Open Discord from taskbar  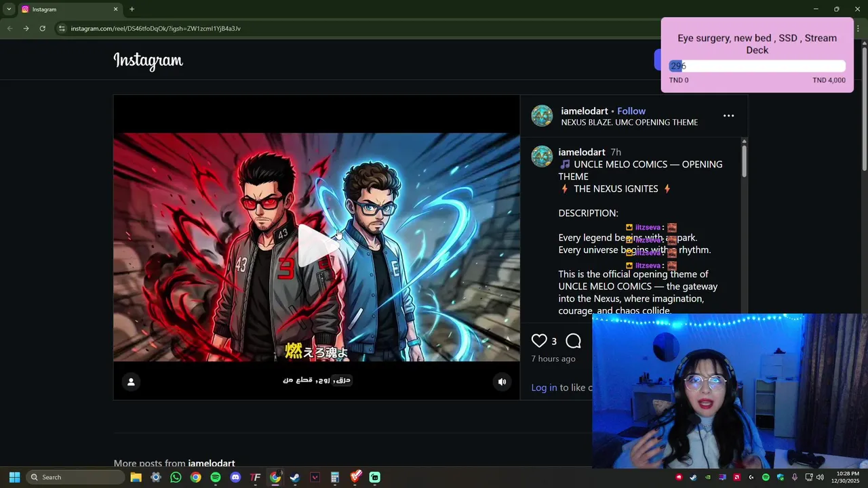tap(235, 477)
